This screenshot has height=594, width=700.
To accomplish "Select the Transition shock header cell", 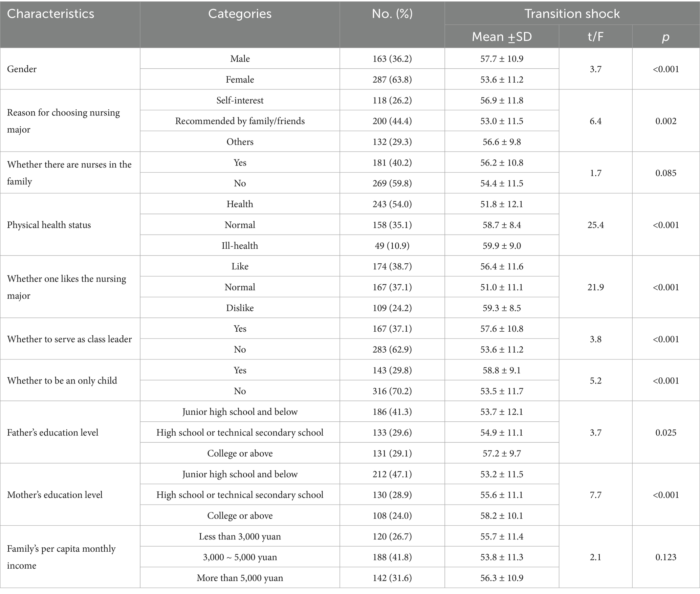I will click(x=572, y=14).
